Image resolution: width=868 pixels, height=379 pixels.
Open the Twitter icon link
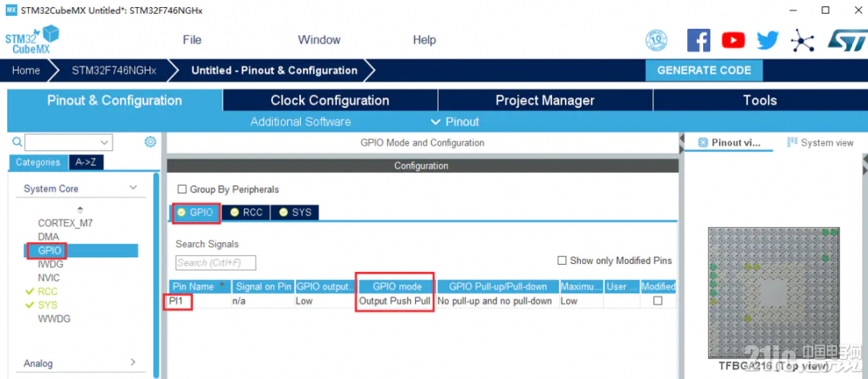click(x=767, y=40)
